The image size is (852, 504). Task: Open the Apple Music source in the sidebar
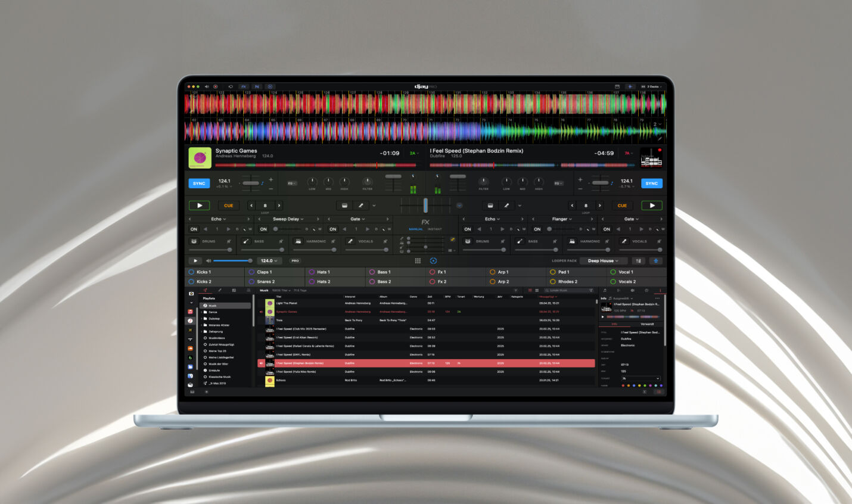(x=191, y=312)
